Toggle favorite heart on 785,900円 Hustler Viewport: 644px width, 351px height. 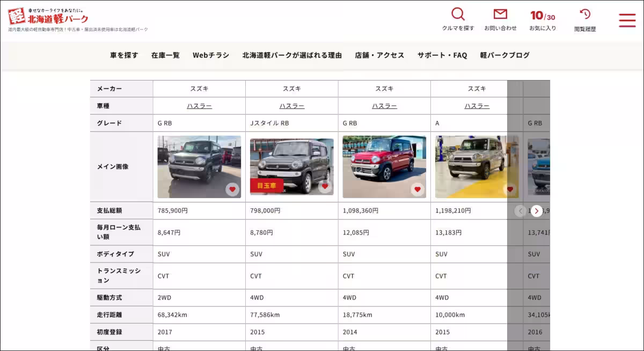click(232, 189)
